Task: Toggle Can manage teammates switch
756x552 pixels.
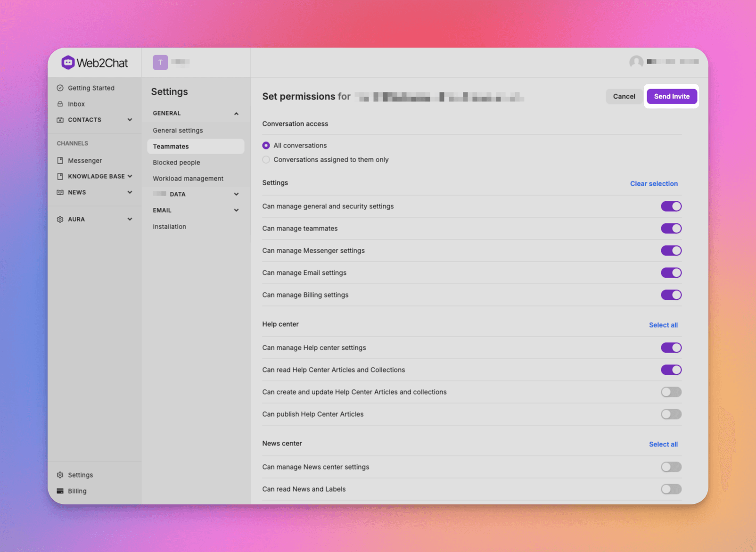Action: pyautogui.click(x=671, y=228)
